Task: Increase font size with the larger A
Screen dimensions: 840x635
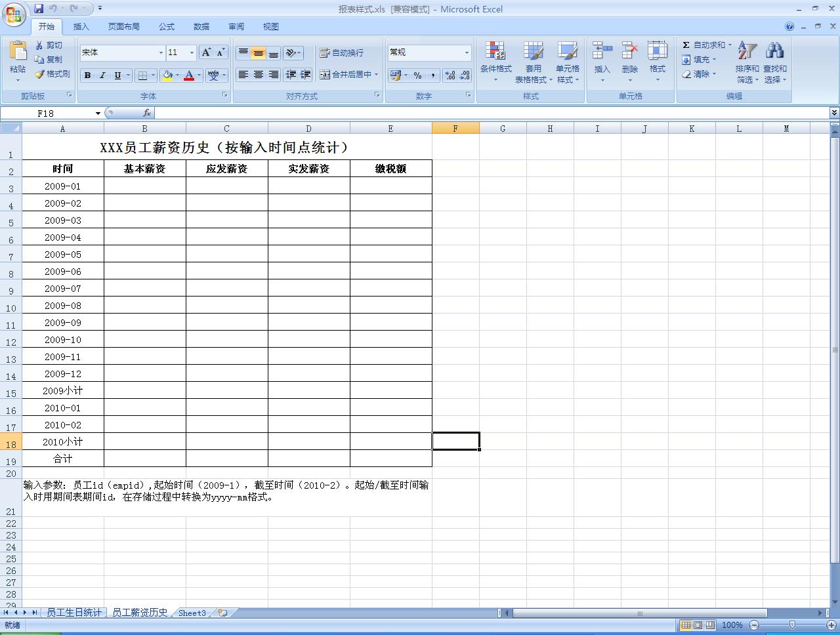Action: 206,52
